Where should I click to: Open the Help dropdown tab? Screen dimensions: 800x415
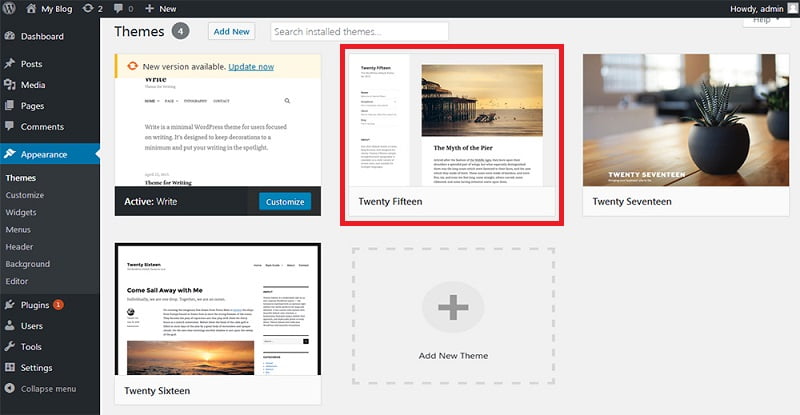coord(766,20)
